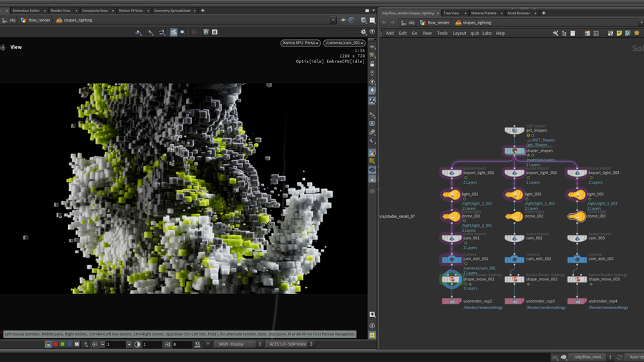Expand the ACES 1.0 - SDR Video dropdown
The image size is (644, 362).
[x=290, y=344]
